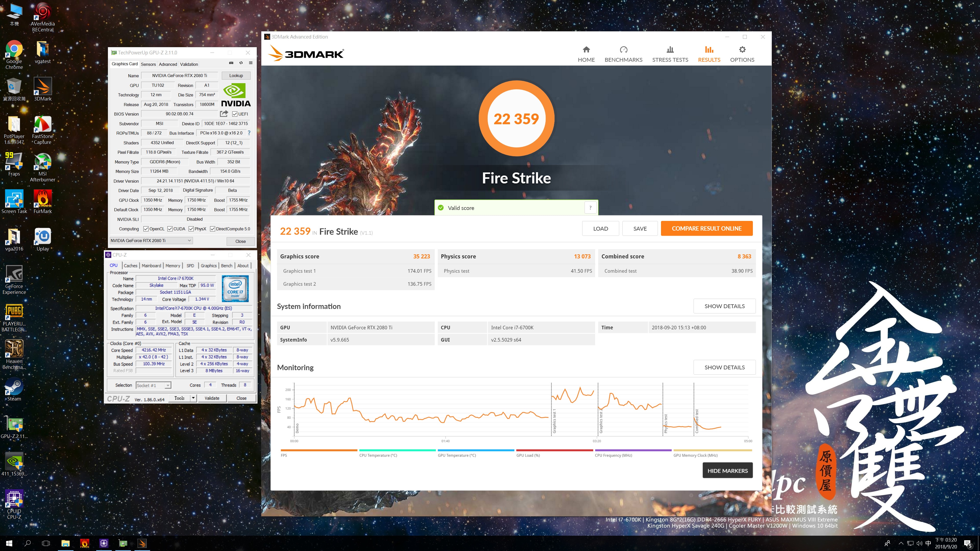Click COMPARE RESULT ONLINE button
980x551 pixels.
click(706, 229)
